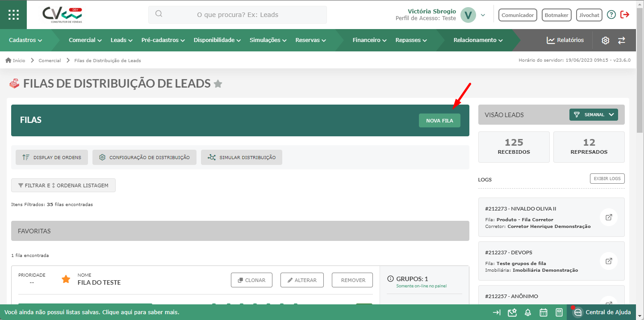The image size is (644, 320).
Task: Click saved lists notice in bottom bar
Action: click(92, 312)
